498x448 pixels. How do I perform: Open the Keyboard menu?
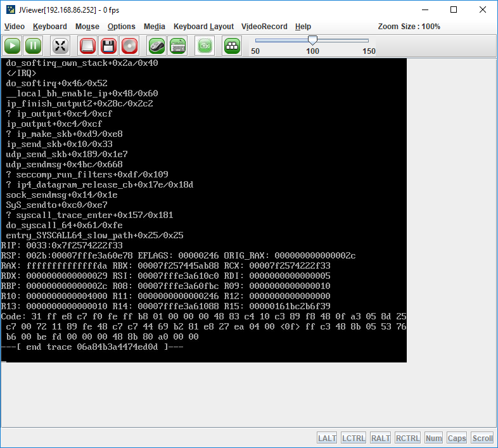[x=50, y=27]
